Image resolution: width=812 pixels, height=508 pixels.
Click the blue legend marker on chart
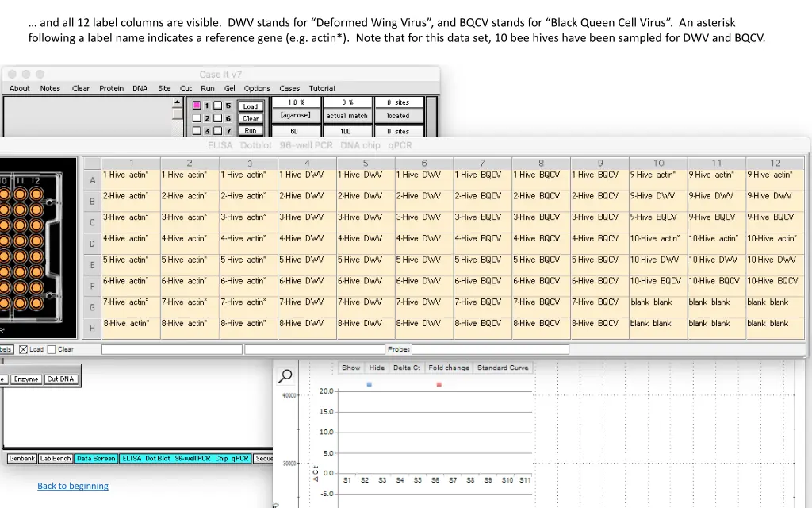369,385
